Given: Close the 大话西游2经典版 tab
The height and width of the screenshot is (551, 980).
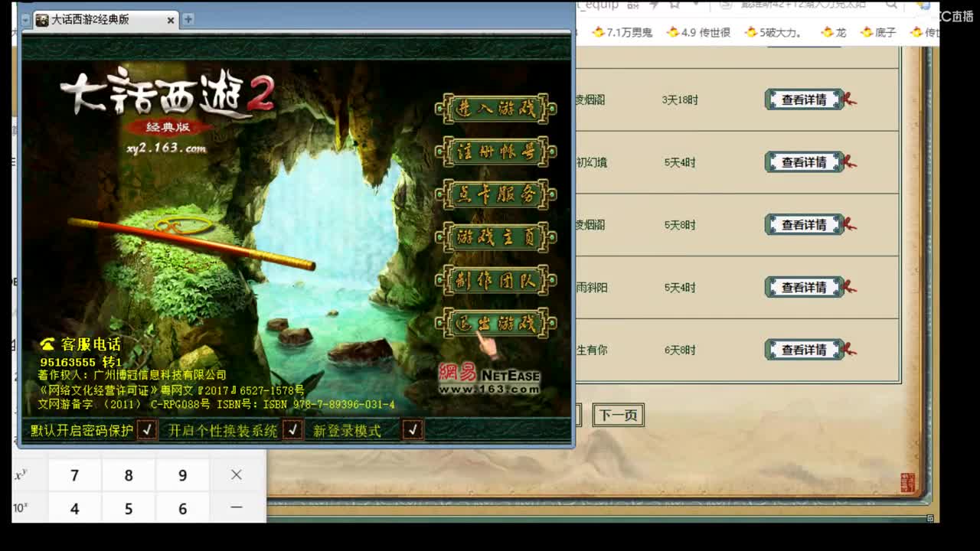Looking at the screenshot, I should (x=171, y=20).
